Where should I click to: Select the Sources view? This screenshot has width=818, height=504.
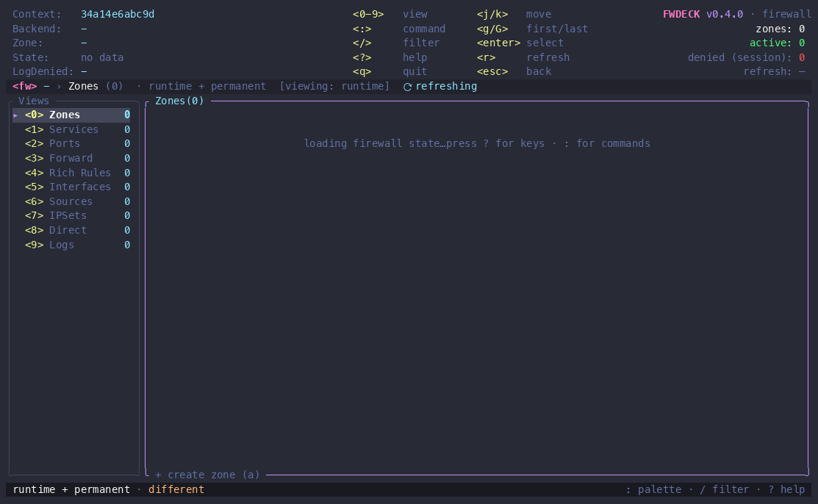click(x=71, y=201)
